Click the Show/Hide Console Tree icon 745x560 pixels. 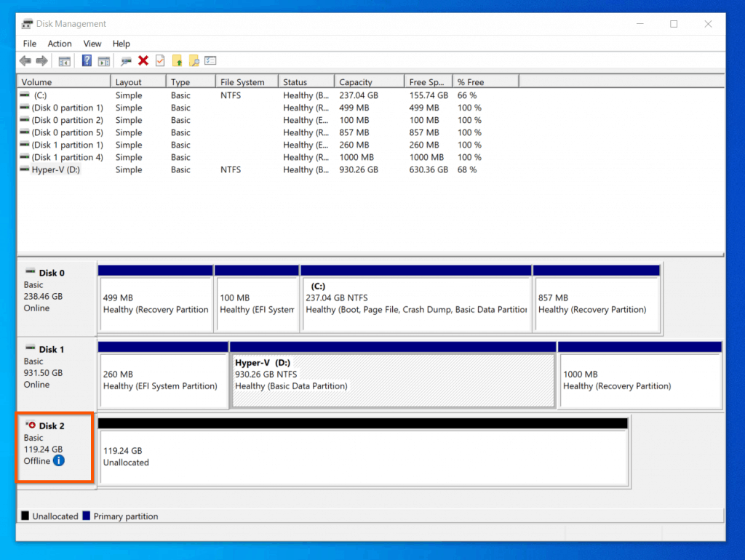[x=65, y=61]
